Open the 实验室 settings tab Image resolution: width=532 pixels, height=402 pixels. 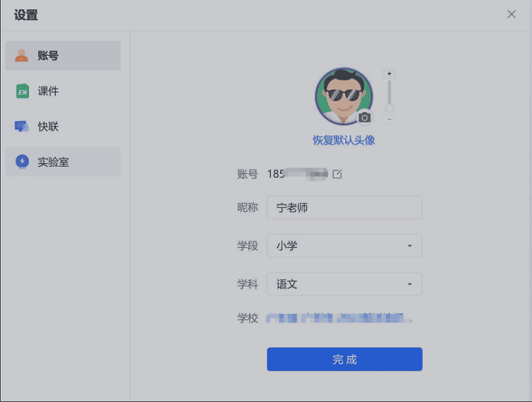(x=62, y=162)
